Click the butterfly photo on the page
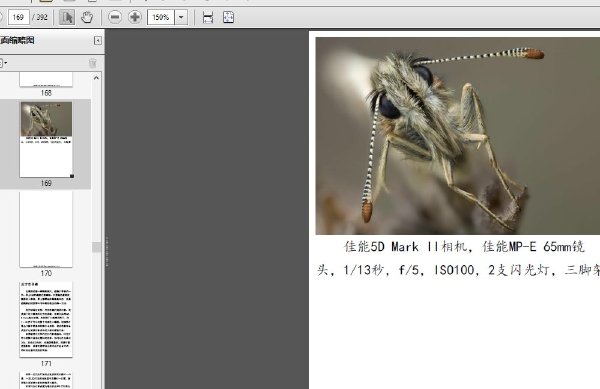The width and height of the screenshot is (600, 389). 458,136
